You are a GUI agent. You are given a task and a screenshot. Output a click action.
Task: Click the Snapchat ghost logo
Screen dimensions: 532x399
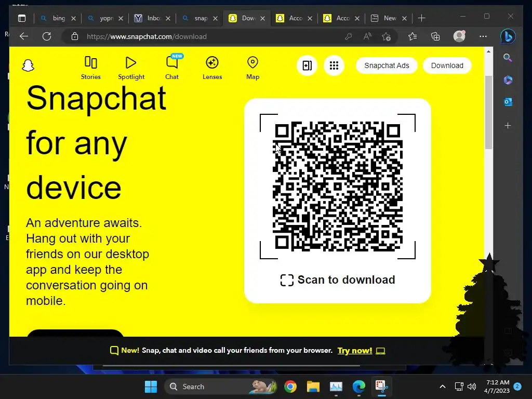point(28,65)
